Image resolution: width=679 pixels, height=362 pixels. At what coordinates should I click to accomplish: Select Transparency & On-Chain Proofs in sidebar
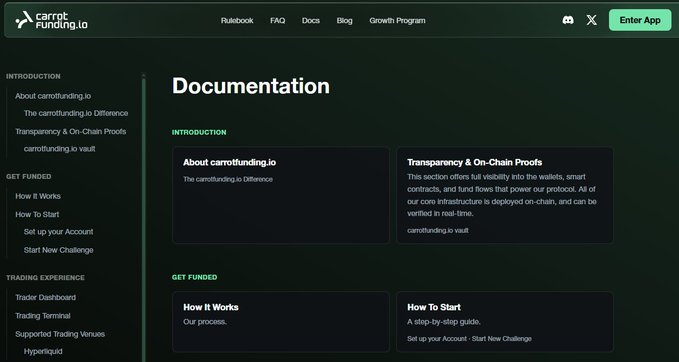71,131
